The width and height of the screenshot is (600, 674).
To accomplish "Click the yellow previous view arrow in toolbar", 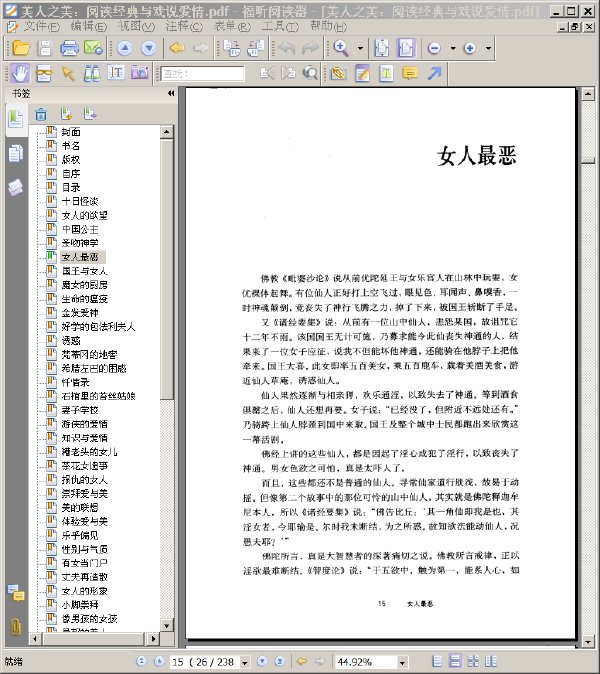I will (x=177, y=48).
